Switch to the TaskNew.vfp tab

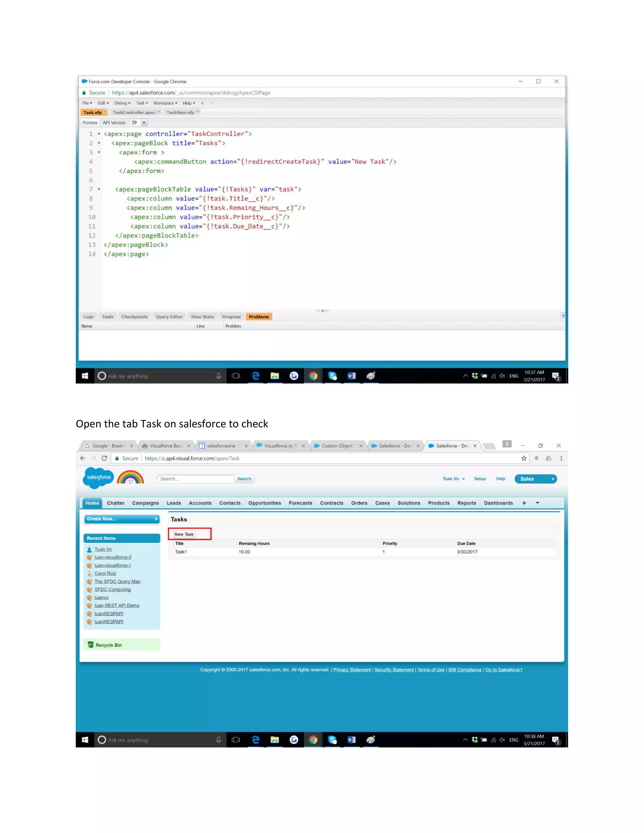180,113
